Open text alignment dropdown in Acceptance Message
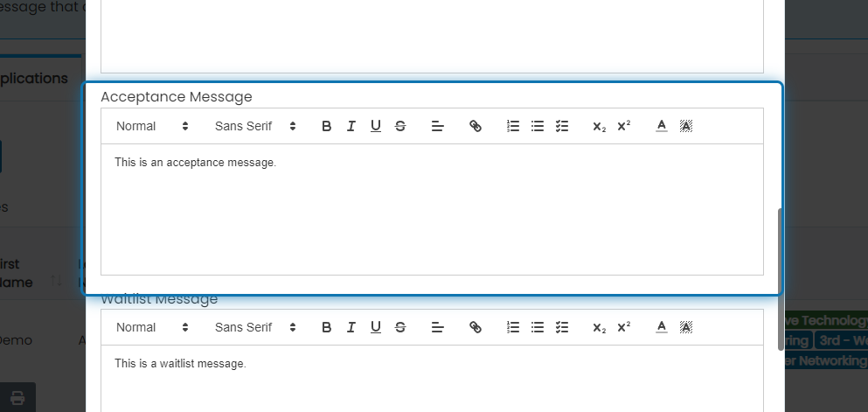Image resolution: width=868 pixels, height=412 pixels. [438, 126]
